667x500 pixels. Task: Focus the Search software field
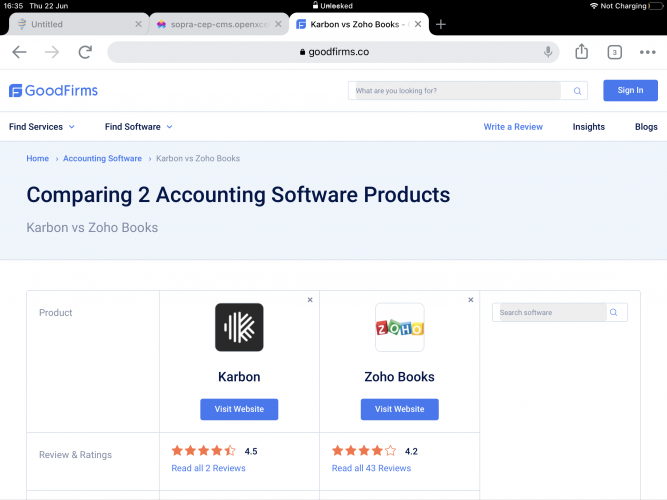[553, 312]
